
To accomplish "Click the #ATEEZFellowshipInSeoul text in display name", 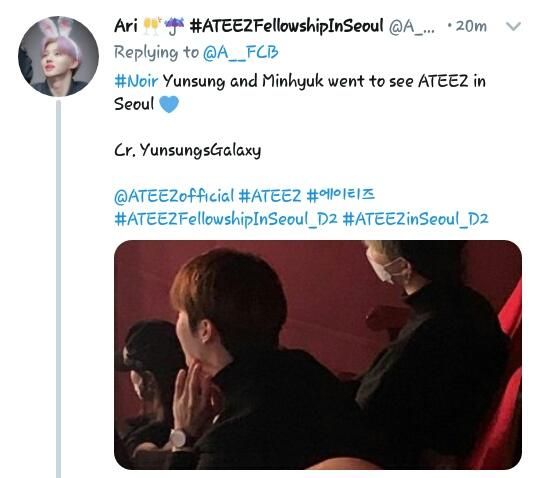I will point(286,26).
